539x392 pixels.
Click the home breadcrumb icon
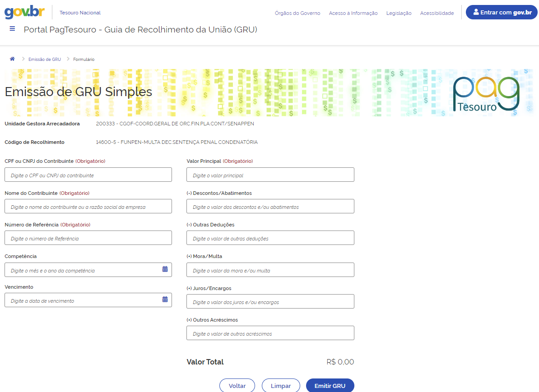(x=12, y=59)
